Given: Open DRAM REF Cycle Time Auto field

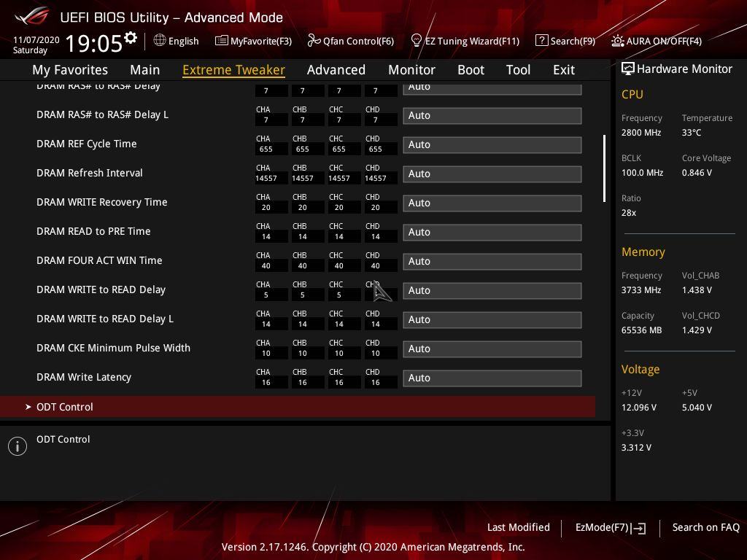Looking at the screenshot, I should pyautogui.click(x=492, y=145).
